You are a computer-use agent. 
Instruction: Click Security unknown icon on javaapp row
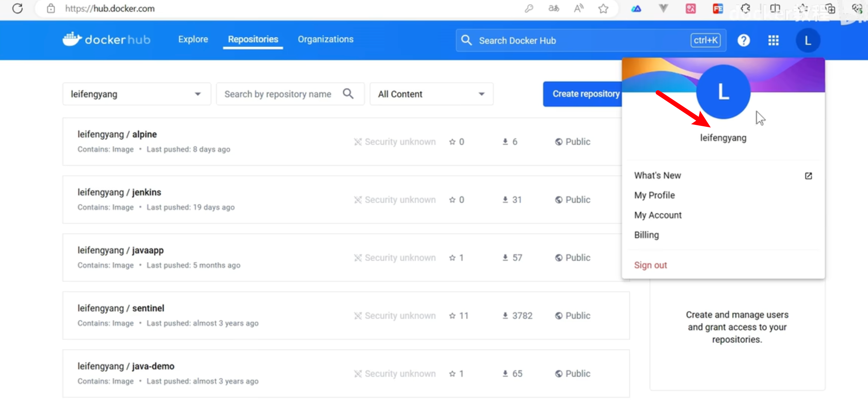tap(358, 258)
